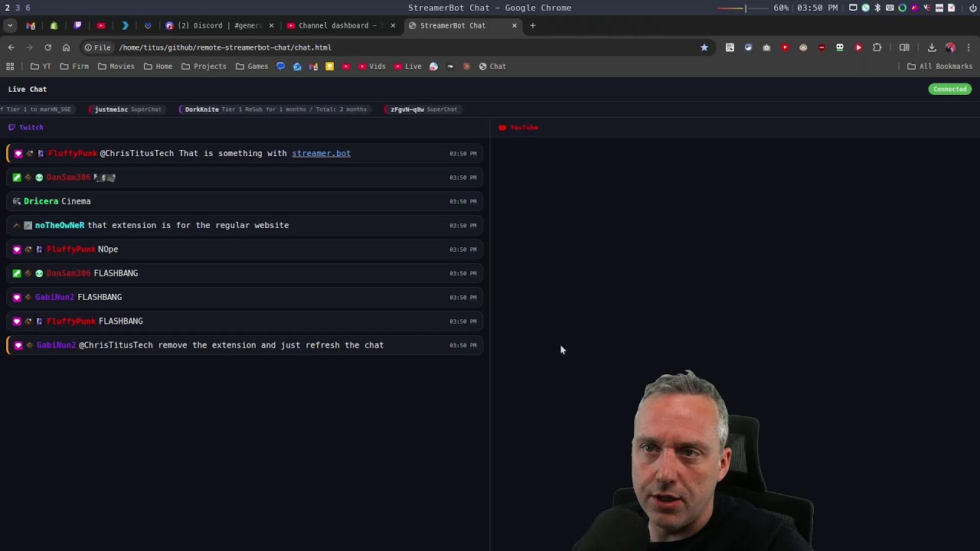Click the Live Chat heading
The height and width of the screenshot is (551, 980).
[x=28, y=90]
